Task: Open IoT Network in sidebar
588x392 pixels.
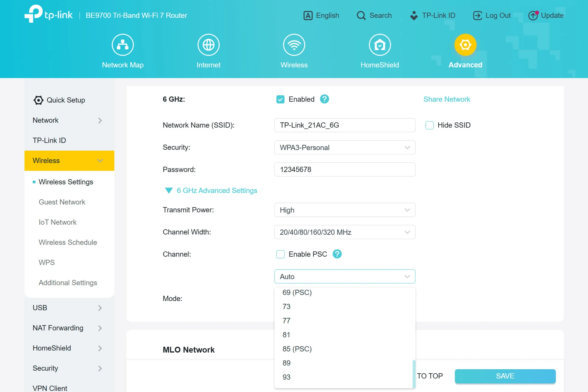Action: point(58,222)
